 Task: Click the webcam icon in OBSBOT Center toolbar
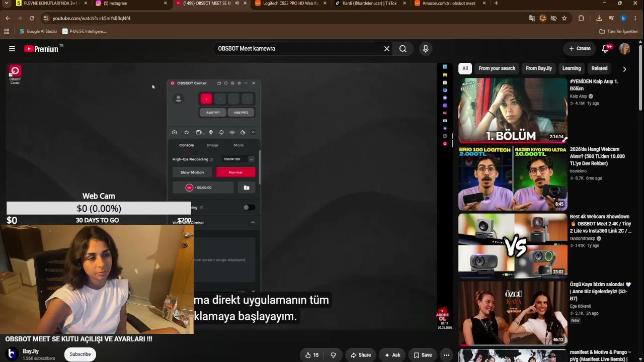click(x=211, y=132)
